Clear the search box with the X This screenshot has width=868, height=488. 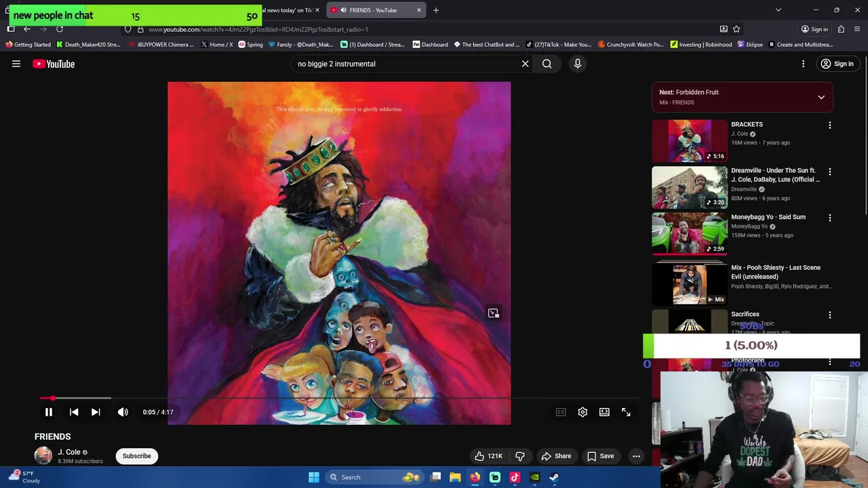coord(525,64)
